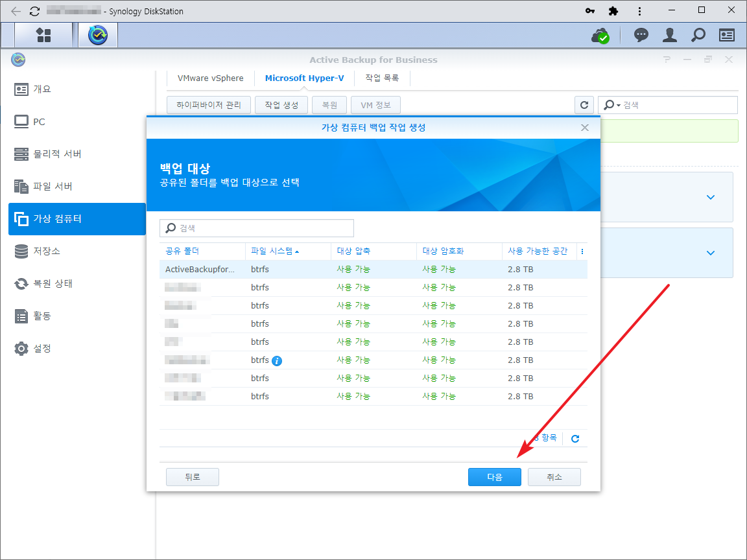Open the user account options icon
The width and height of the screenshot is (747, 560).
669,35
